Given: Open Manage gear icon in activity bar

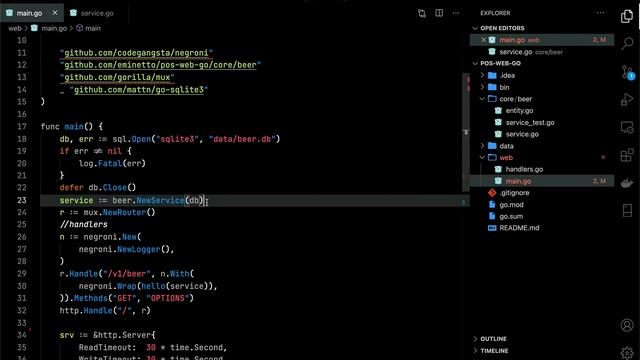Looking at the screenshot, I should point(627,352).
